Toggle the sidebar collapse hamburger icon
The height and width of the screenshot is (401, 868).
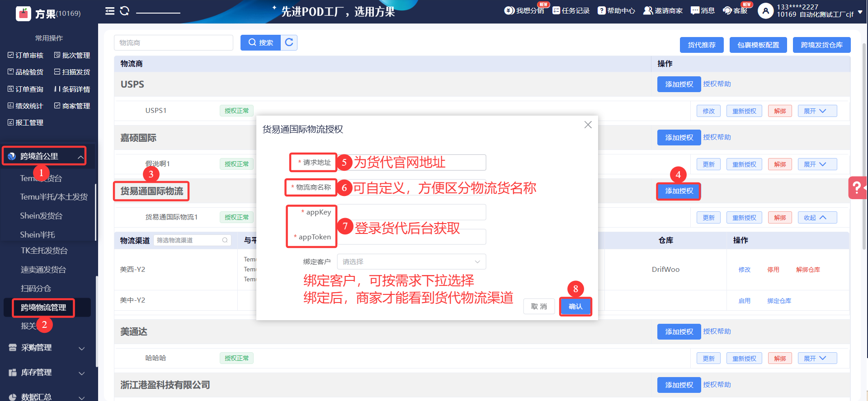[110, 11]
